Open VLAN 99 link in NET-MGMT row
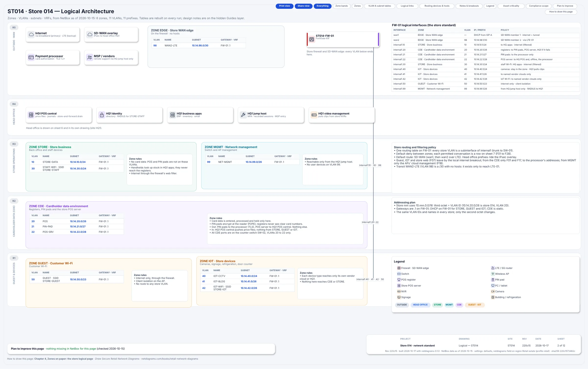The height and width of the screenshot is (369, 588). [x=208, y=162]
